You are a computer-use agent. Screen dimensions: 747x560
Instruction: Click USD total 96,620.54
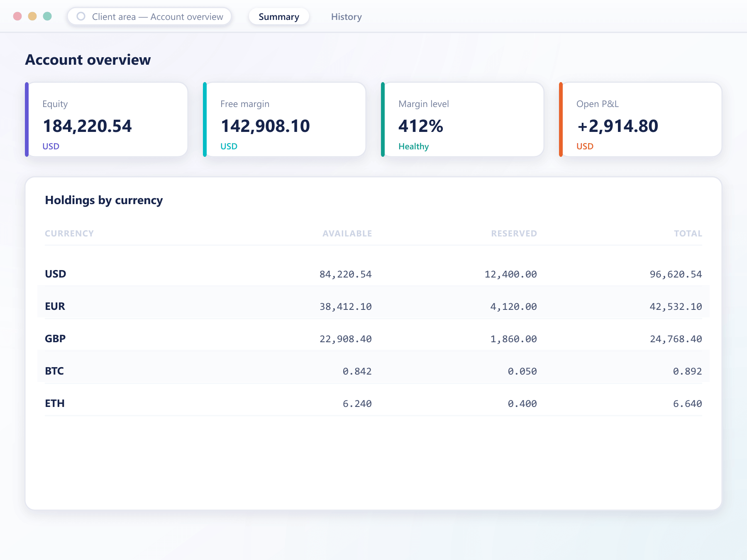[676, 274]
